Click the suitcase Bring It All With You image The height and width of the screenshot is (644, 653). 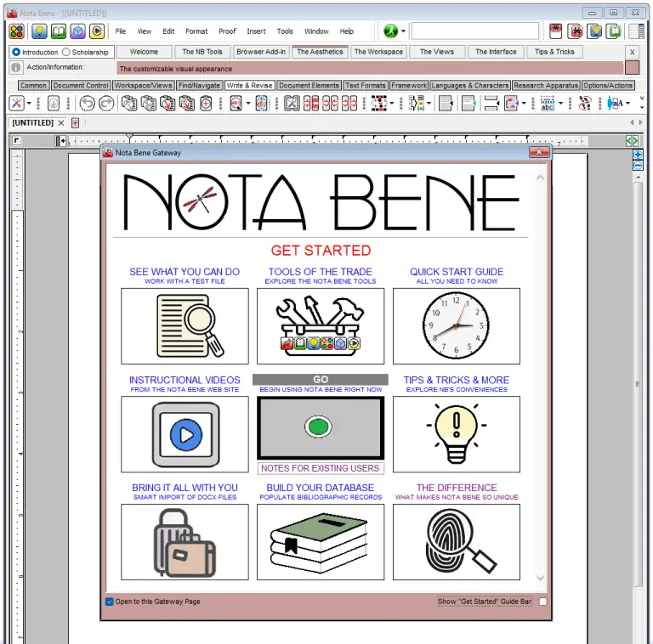(185, 542)
